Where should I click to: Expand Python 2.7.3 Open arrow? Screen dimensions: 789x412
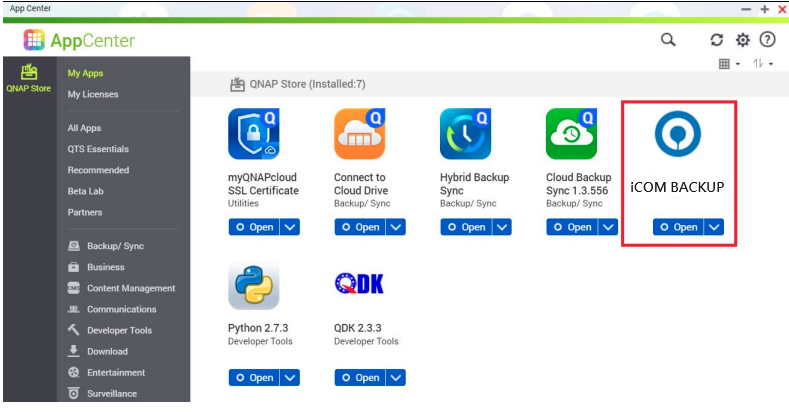click(290, 377)
